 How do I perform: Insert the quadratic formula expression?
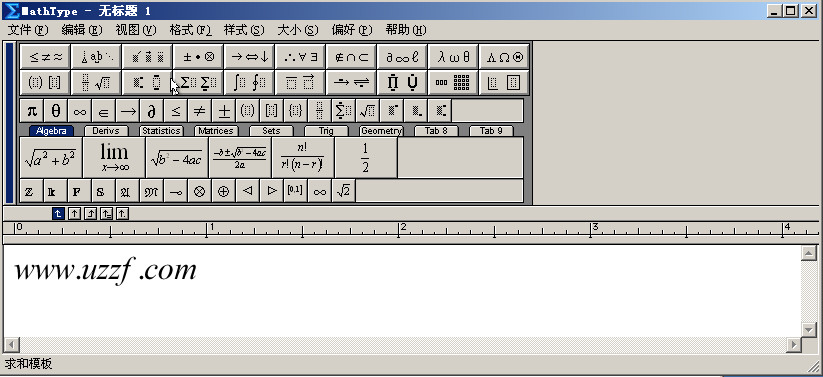(x=240, y=158)
